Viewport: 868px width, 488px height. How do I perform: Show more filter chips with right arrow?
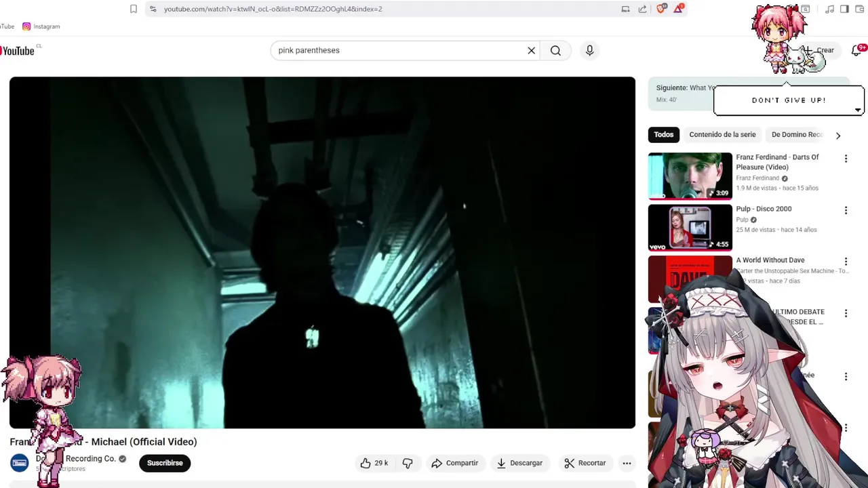click(x=838, y=135)
